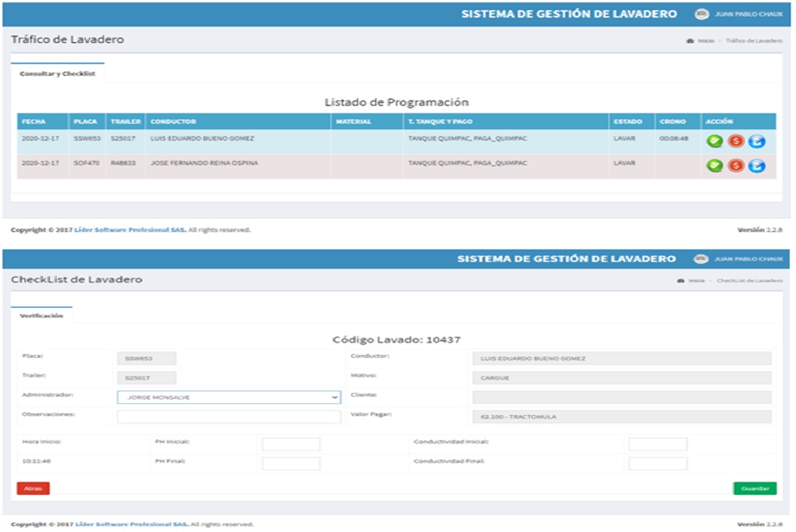
Task: Click the PH Inicial input box
Action: pyautogui.click(x=291, y=444)
